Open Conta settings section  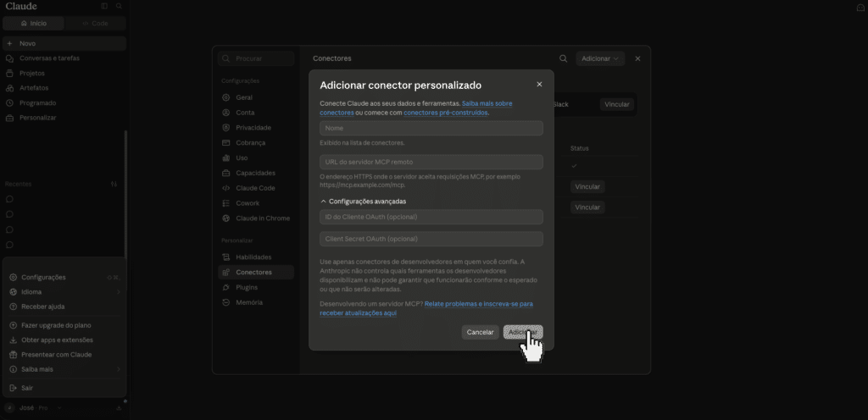256,112
